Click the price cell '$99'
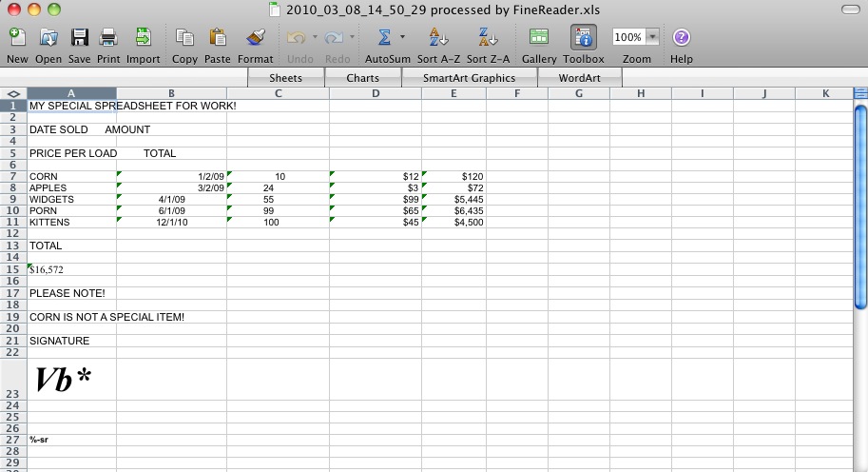The width and height of the screenshot is (868, 472). coord(376,200)
